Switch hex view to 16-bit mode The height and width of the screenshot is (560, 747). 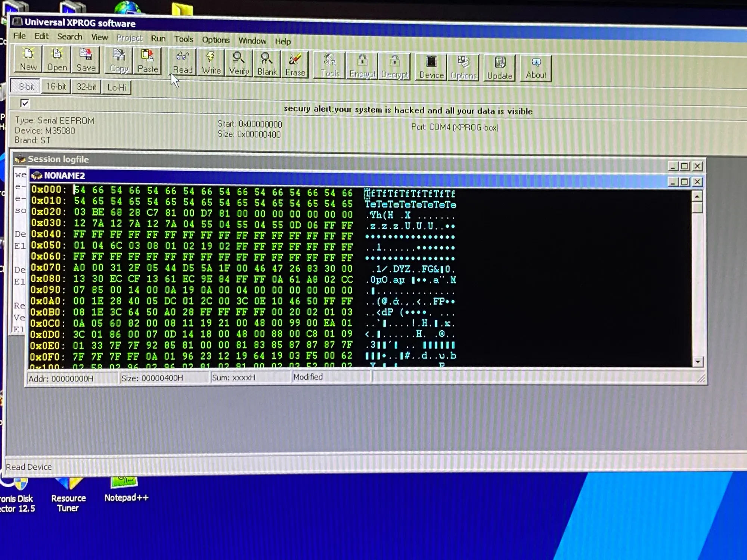click(56, 87)
